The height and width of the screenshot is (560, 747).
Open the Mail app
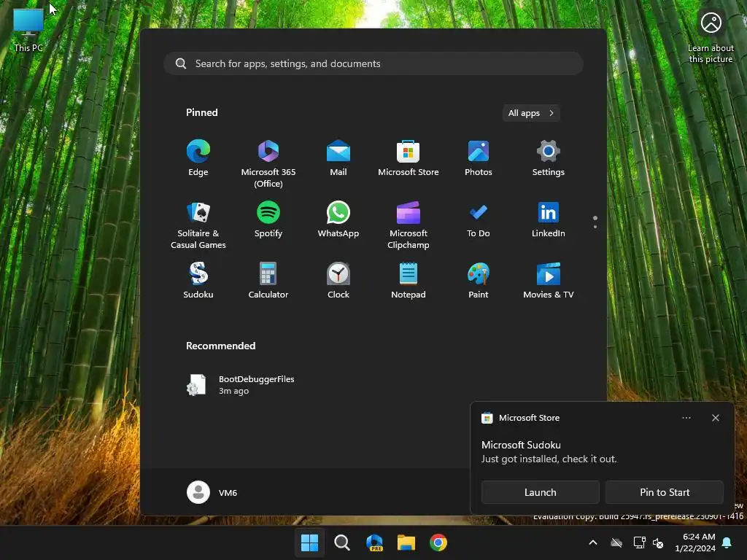click(x=338, y=158)
